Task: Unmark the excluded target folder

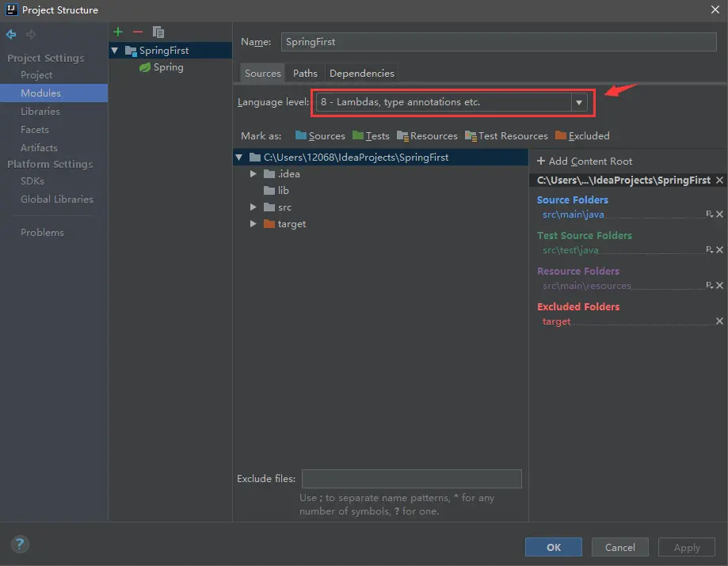Action: point(719,321)
